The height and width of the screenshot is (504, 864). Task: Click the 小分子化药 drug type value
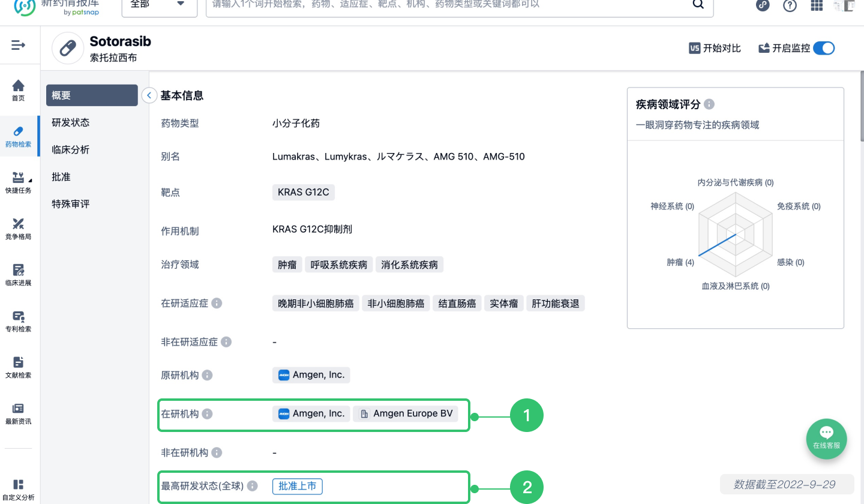click(x=296, y=124)
